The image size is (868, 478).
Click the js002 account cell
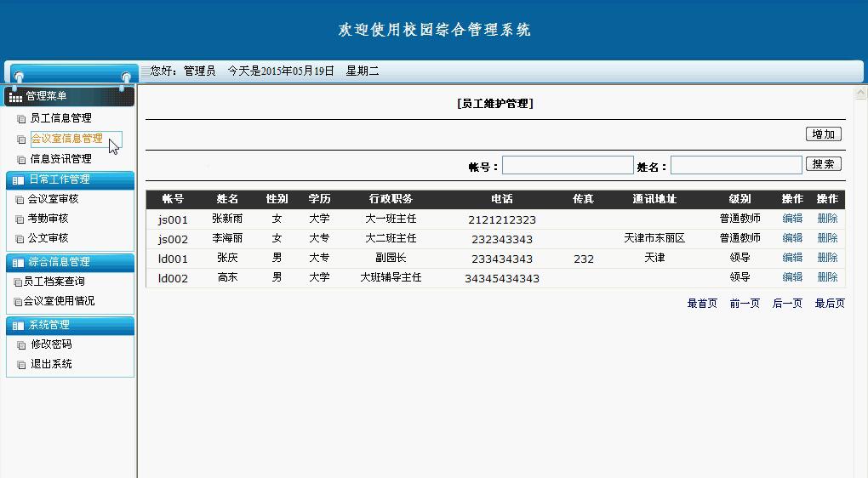pyautogui.click(x=173, y=239)
